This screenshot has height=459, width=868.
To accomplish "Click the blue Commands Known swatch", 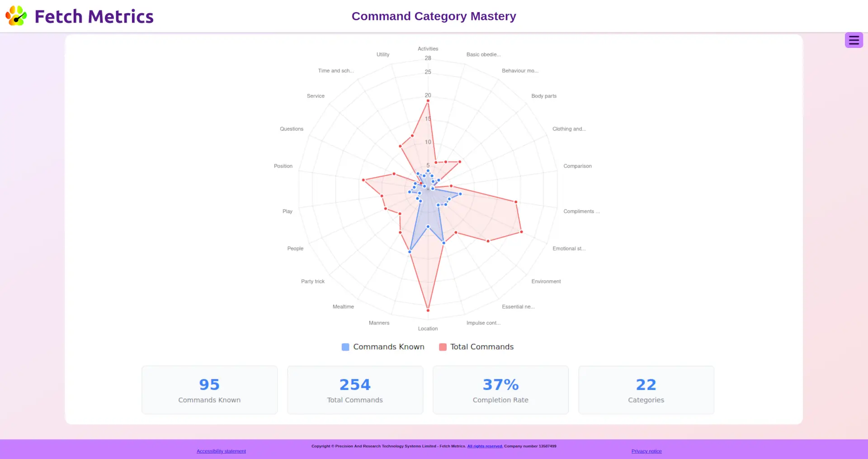I will 345,347.
